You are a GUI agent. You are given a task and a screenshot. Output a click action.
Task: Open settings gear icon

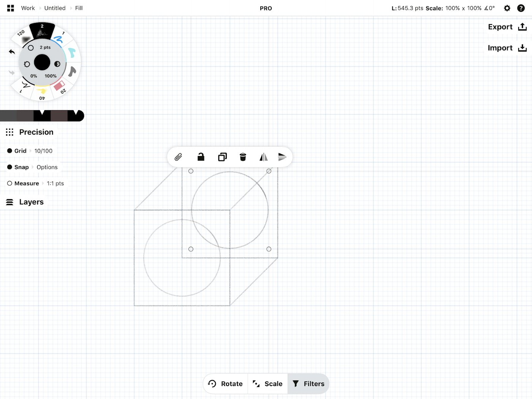(507, 8)
